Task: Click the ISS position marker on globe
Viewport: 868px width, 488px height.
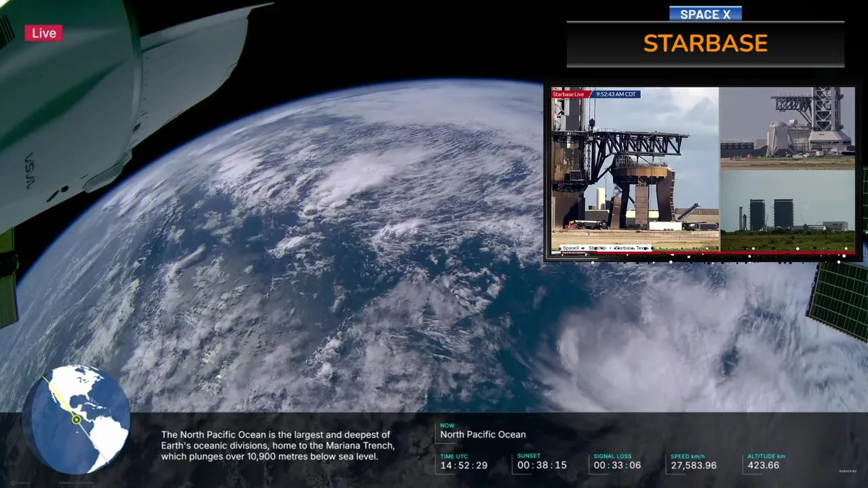Action: (x=77, y=420)
